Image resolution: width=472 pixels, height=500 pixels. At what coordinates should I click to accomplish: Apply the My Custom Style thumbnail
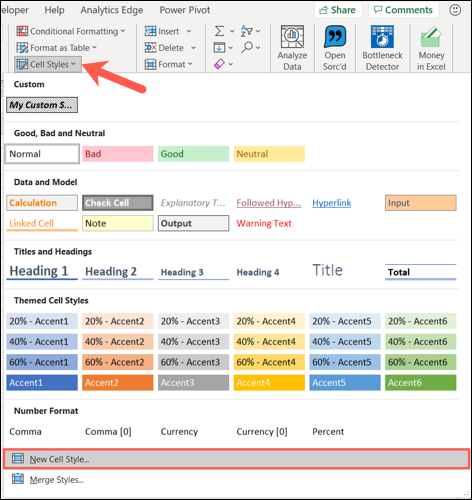tap(42, 105)
